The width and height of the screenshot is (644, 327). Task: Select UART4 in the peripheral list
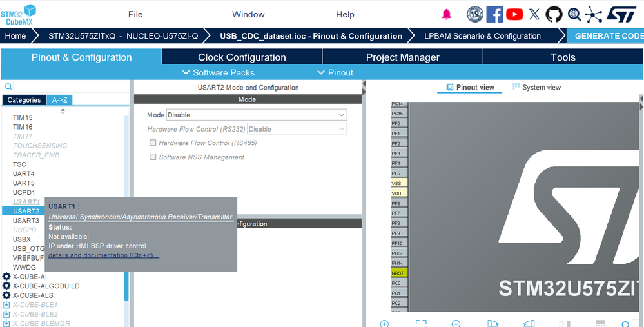point(23,173)
